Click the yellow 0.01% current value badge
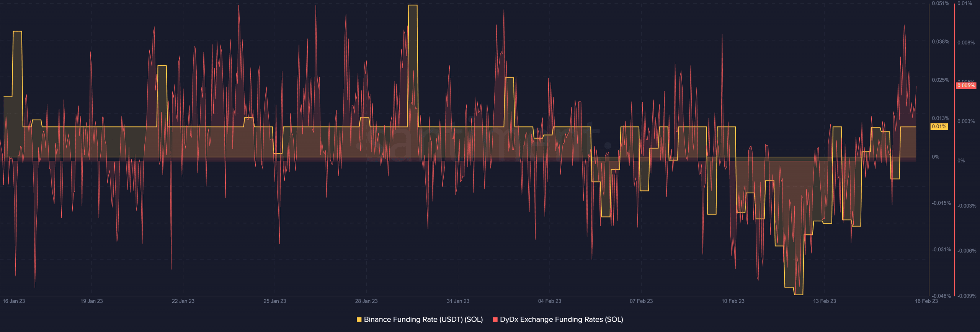 [939, 126]
